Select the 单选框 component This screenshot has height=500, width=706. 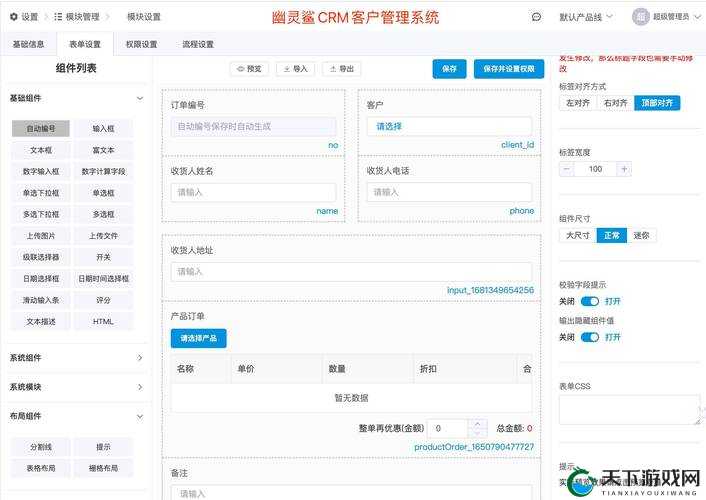pos(104,193)
